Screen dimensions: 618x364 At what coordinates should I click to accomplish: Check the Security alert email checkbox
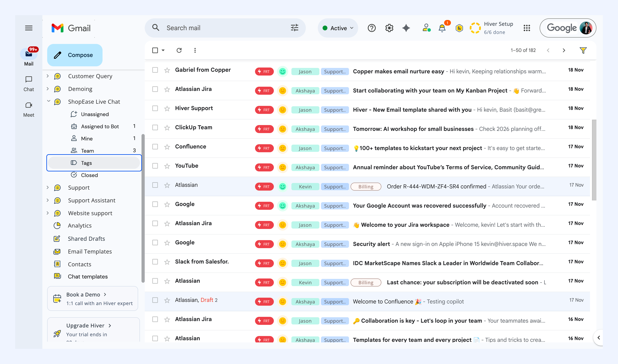click(155, 243)
